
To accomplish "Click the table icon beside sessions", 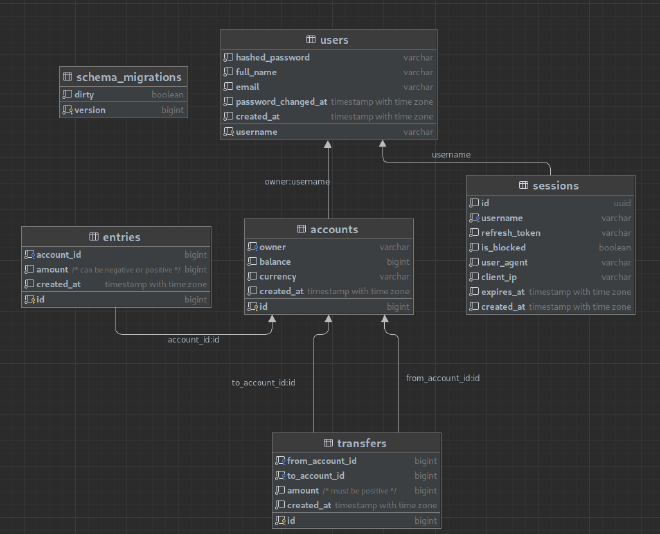I will (x=523, y=185).
